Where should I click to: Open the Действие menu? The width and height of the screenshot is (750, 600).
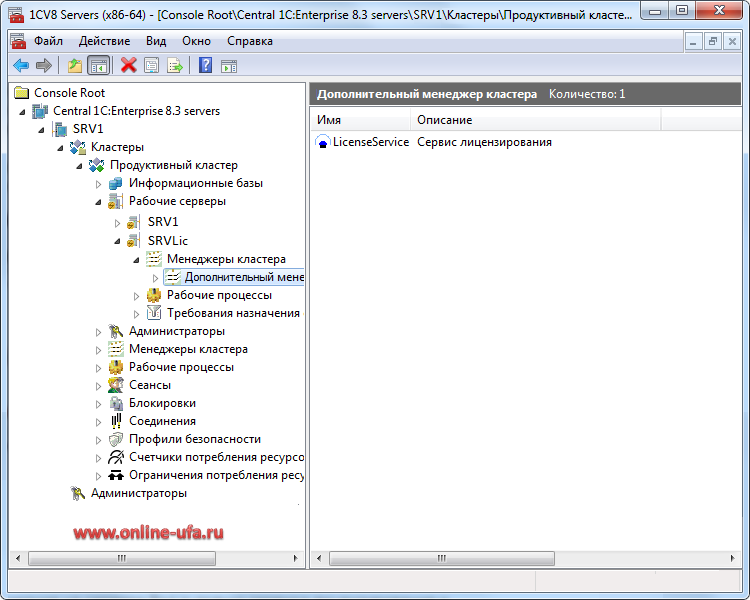[104, 41]
